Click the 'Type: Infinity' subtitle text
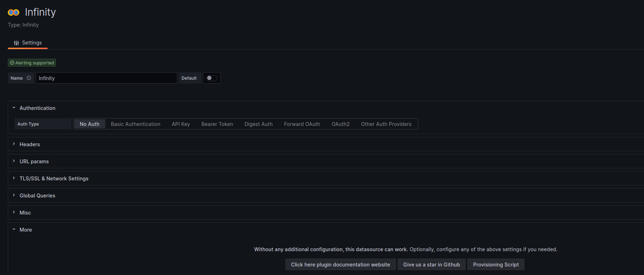Screen dimensions: 644x275 click(x=23, y=25)
